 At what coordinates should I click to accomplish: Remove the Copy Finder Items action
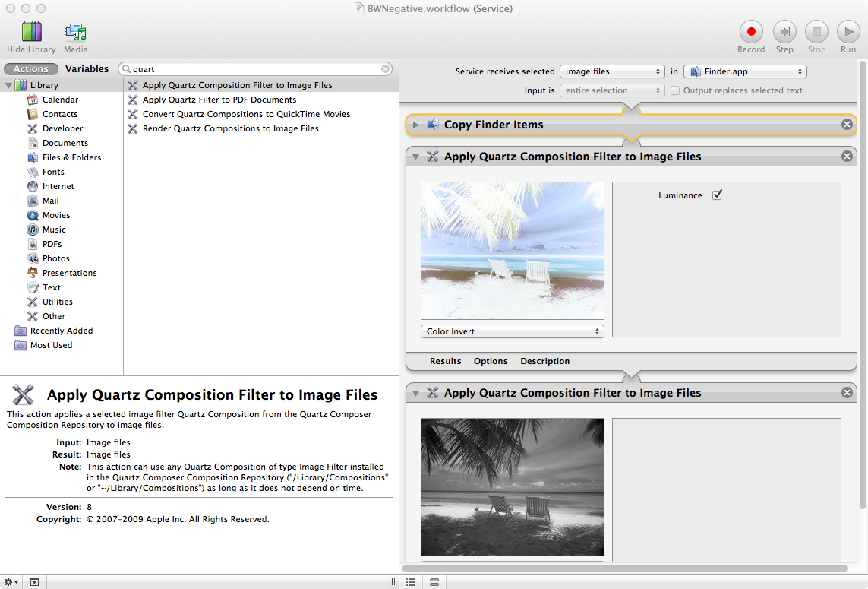click(847, 124)
